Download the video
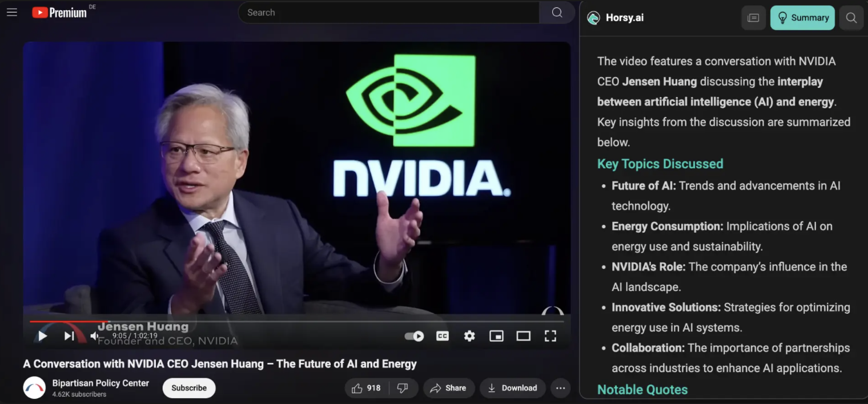Screen dimensions: 868x404 coord(513,388)
